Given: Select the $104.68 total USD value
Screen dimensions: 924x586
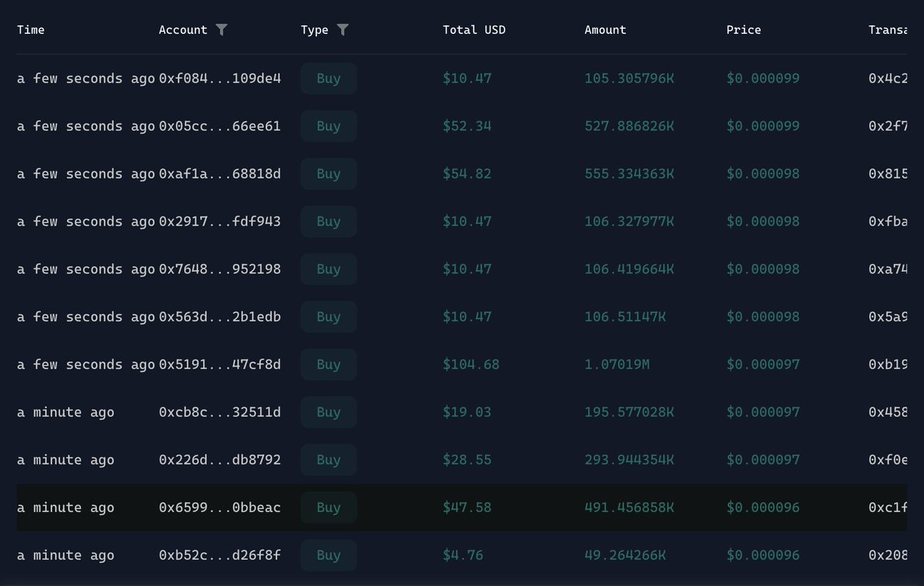Looking at the screenshot, I should 471,365.
